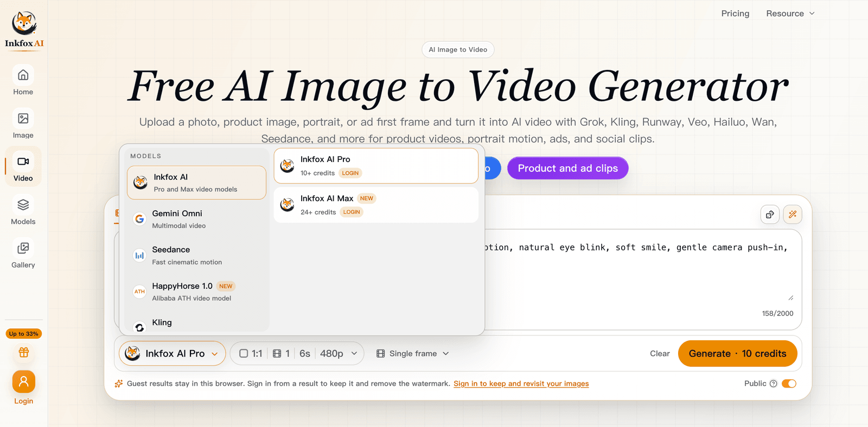Choose HappyHorse 1.0 model group
868x427 pixels.
(196, 292)
